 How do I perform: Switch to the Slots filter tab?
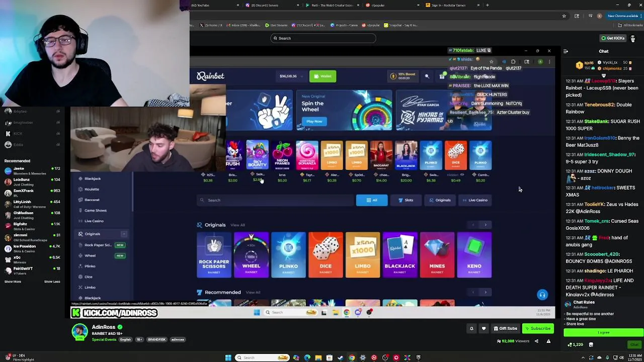click(406, 200)
